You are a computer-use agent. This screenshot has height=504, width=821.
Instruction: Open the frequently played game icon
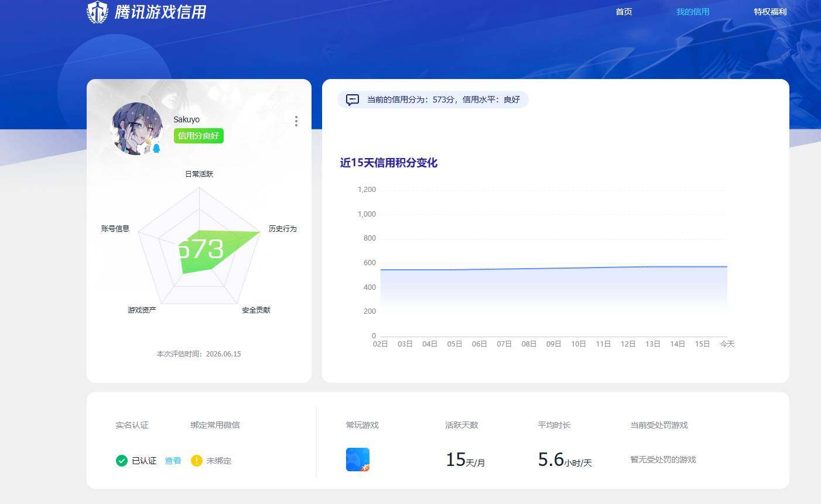pos(358,460)
